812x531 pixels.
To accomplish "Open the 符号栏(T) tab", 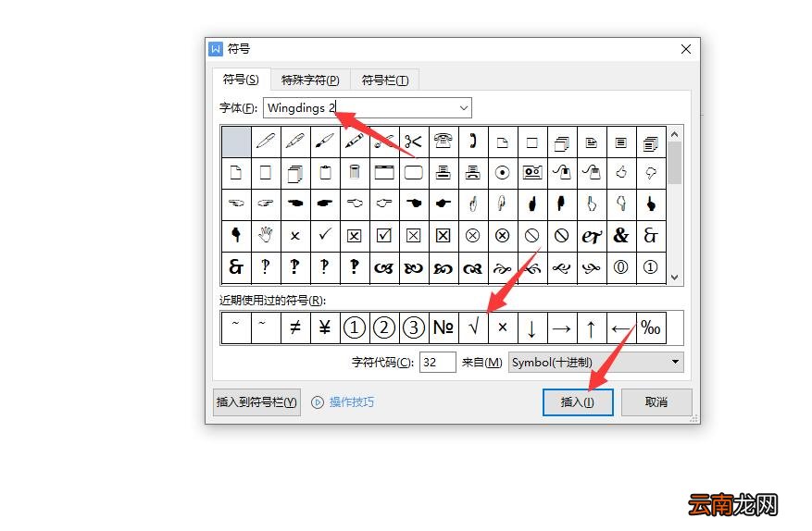I will pos(385,80).
